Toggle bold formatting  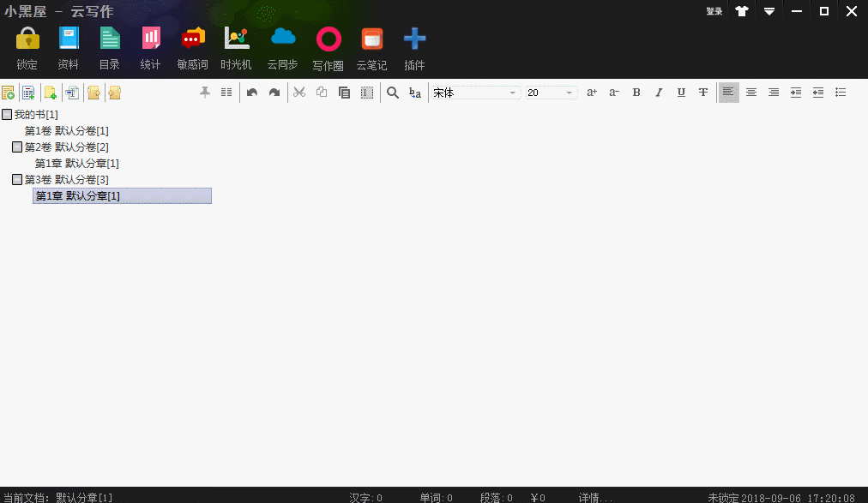(x=636, y=93)
